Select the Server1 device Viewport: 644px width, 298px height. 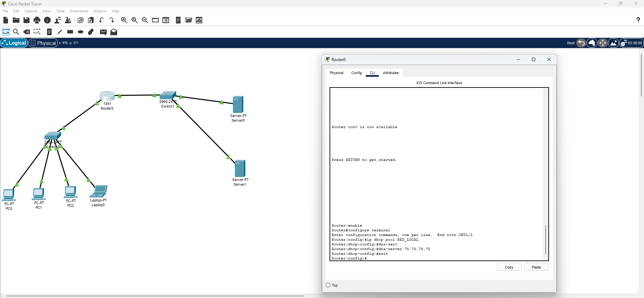[x=240, y=168]
